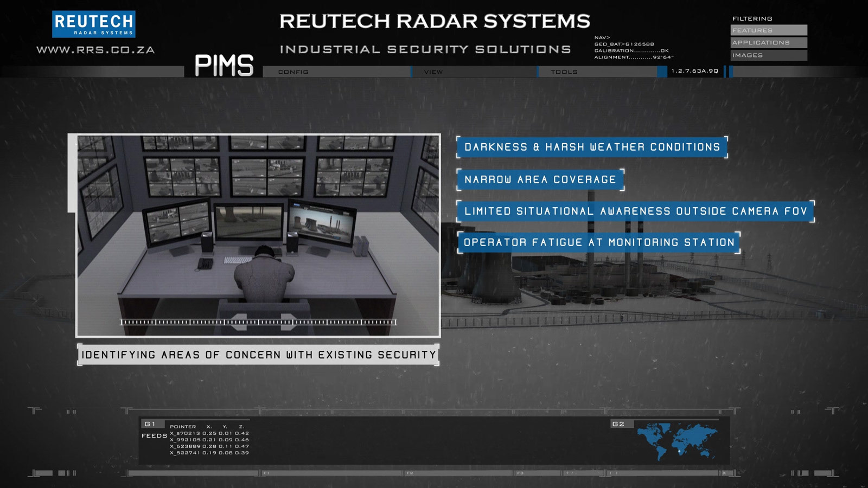Click the Reutech Radar Systems logo

tap(94, 24)
